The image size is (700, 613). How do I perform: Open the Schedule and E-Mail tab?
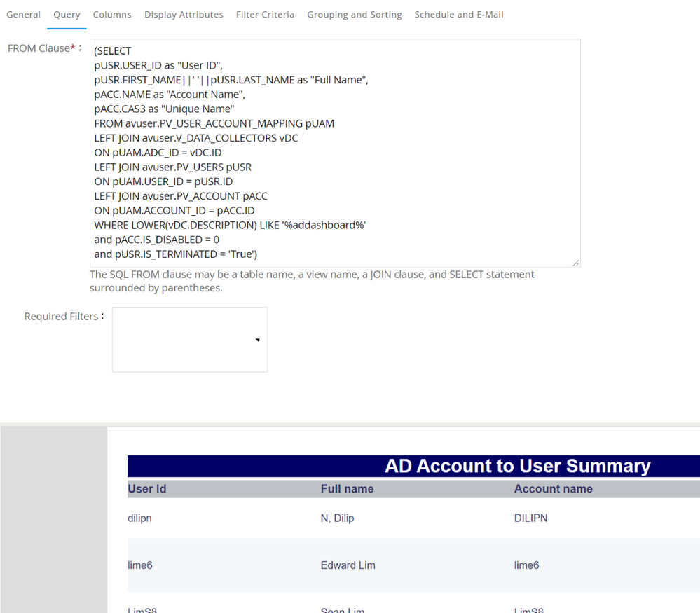(x=458, y=15)
